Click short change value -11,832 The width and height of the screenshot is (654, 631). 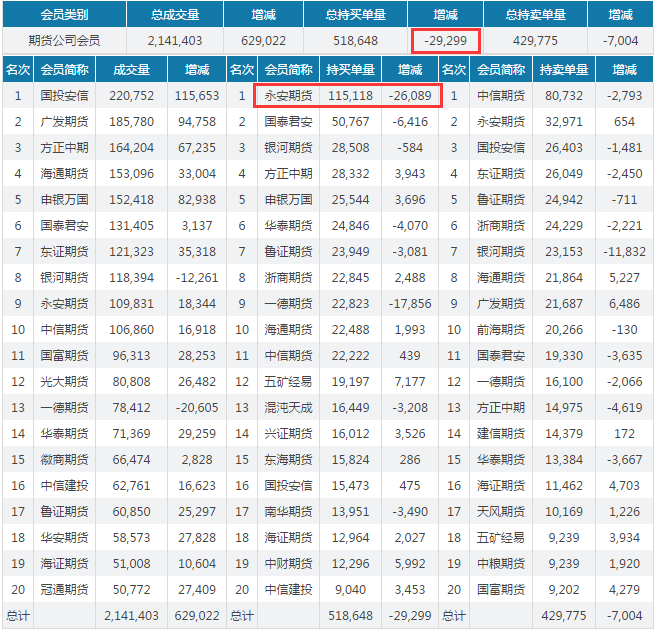tap(624, 251)
